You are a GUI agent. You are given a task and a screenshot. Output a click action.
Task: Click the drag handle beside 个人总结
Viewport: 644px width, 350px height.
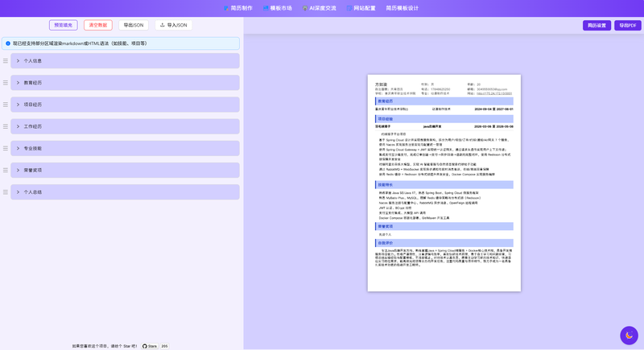(6, 192)
